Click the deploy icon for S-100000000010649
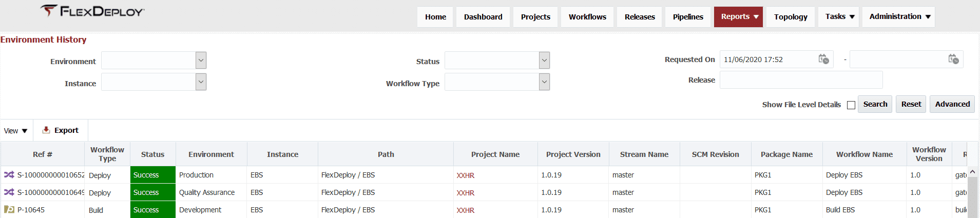This screenshot has width=980, height=218. [9, 192]
